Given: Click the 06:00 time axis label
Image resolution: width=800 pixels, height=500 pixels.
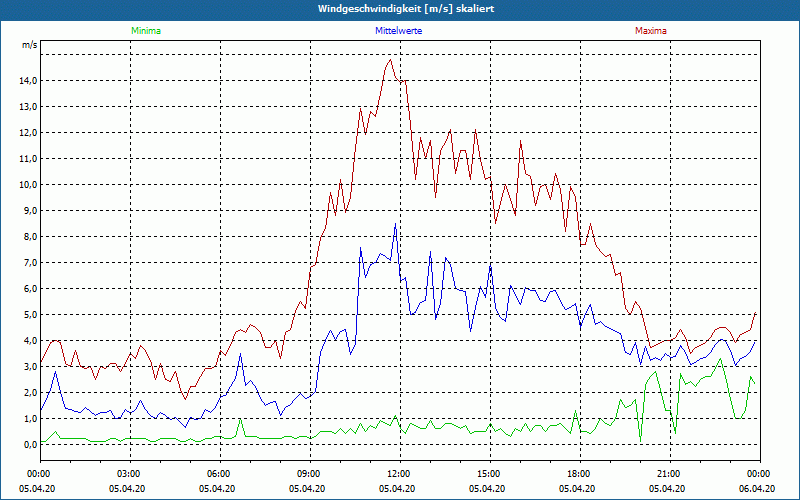Looking at the screenshot, I should click(x=220, y=474).
